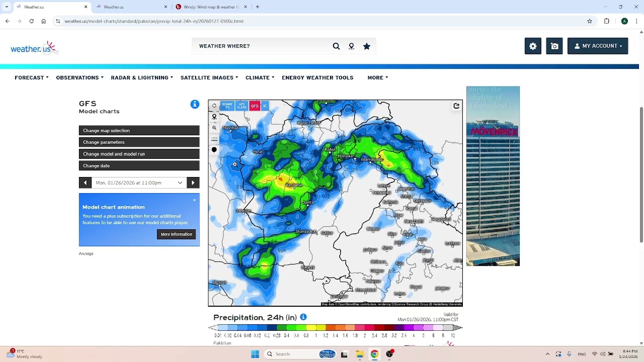644x362 pixels.
Task: Open File Explorer from taskbar
Action: click(359, 354)
